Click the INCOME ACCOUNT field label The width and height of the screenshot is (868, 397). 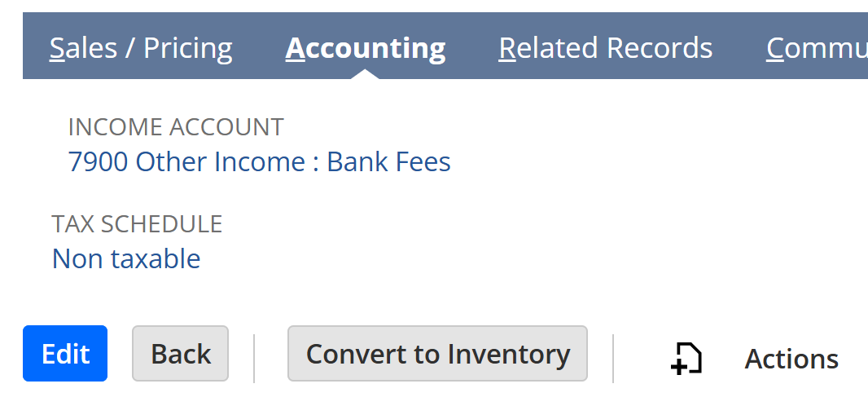176,127
